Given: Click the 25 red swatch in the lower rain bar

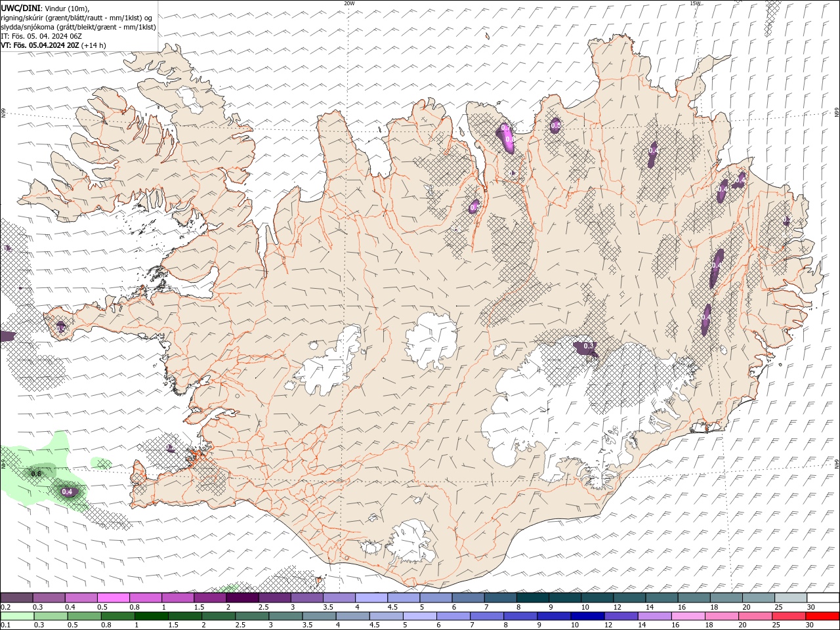Looking at the screenshot, I should point(788,616).
